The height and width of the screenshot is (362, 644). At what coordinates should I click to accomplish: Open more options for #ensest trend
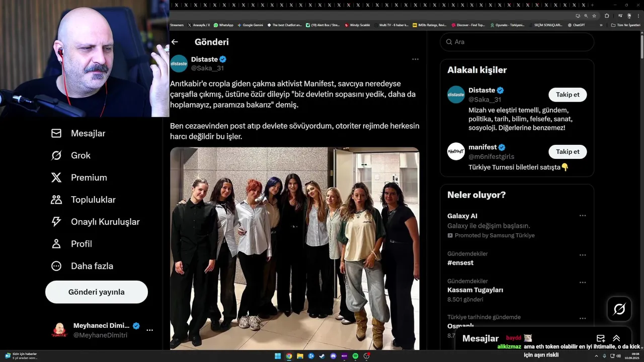point(582,255)
